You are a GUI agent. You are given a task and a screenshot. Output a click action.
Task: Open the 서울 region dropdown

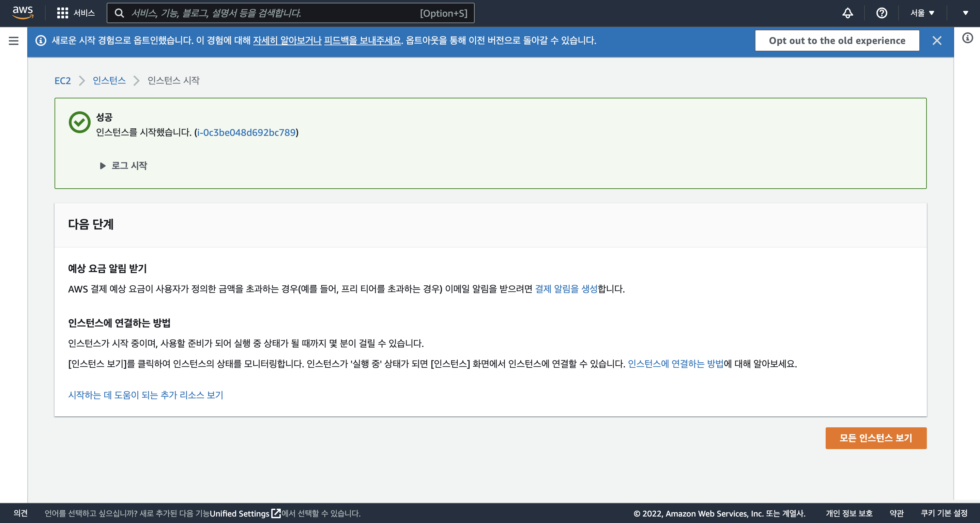[922, 13]
